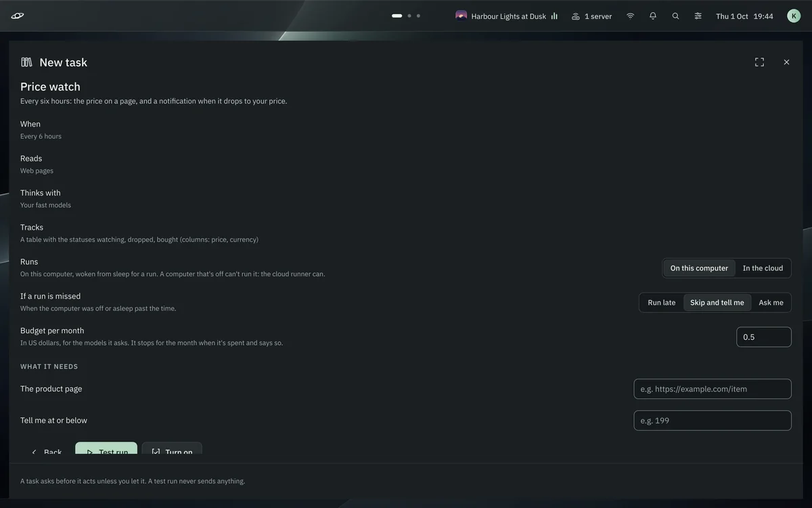Select On this computer for Runs
The height and width of the screenshot is (508, 812).
pyautogui.click(x=699, y=268)
